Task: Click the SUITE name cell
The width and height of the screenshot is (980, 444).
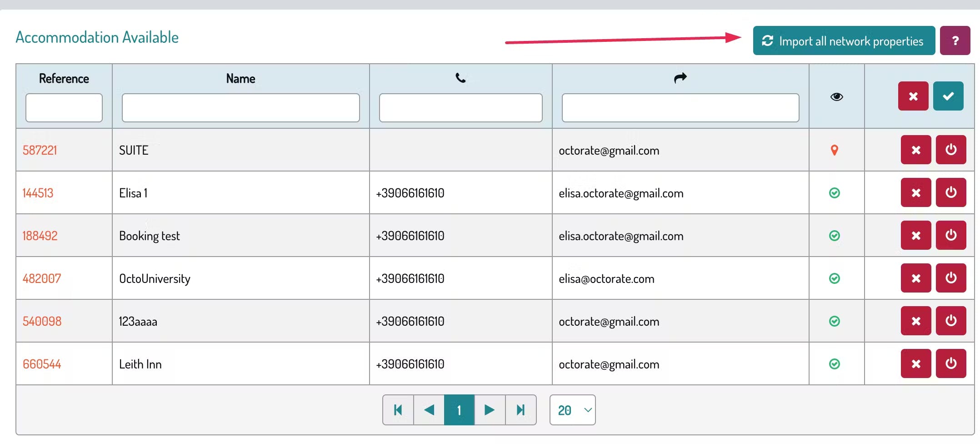Action: click(x=241, y=150)
